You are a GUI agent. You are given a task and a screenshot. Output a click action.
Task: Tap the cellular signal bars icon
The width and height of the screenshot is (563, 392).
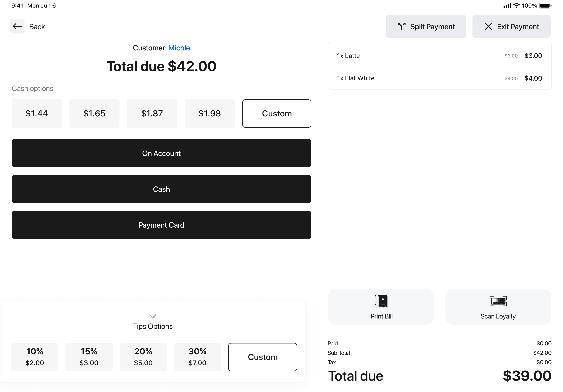tap(507, 6)
